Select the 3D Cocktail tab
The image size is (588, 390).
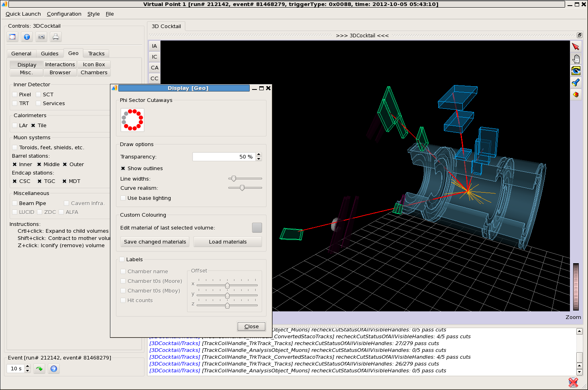click(166, 26)
